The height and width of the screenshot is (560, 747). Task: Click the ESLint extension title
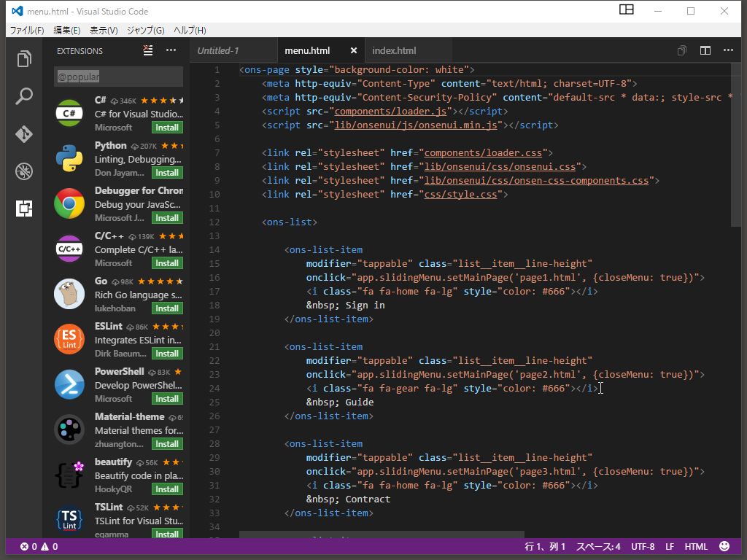(109, 326)
